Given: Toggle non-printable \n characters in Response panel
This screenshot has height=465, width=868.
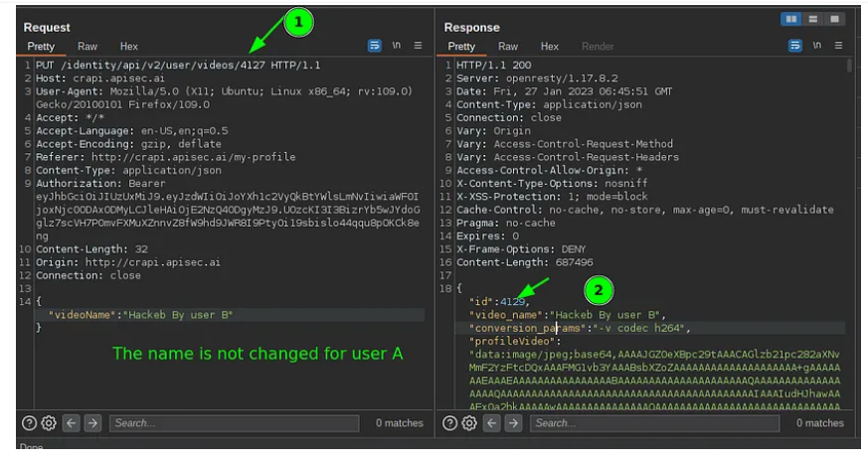Looking at the screenshot, I should (x=817, y=46).
